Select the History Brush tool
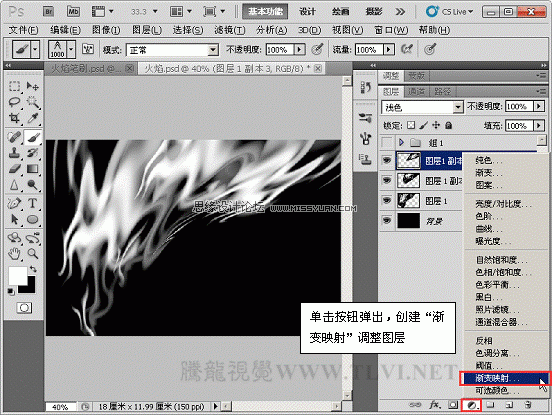 click(x=33, y=153)
